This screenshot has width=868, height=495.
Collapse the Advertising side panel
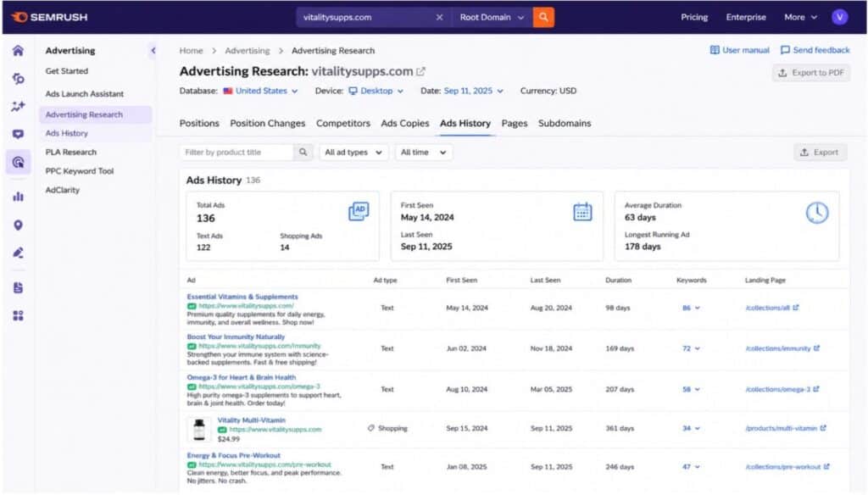(153, 50)
